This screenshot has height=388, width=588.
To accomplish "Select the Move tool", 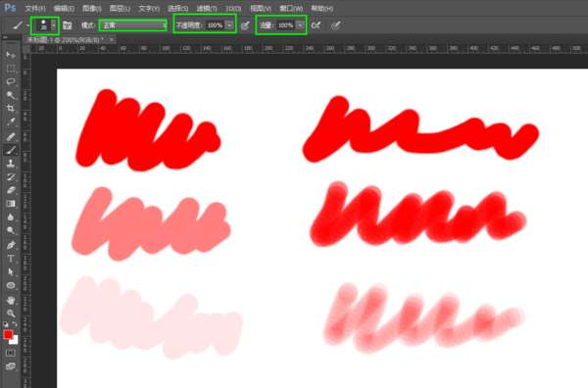I will coord(11,55).
